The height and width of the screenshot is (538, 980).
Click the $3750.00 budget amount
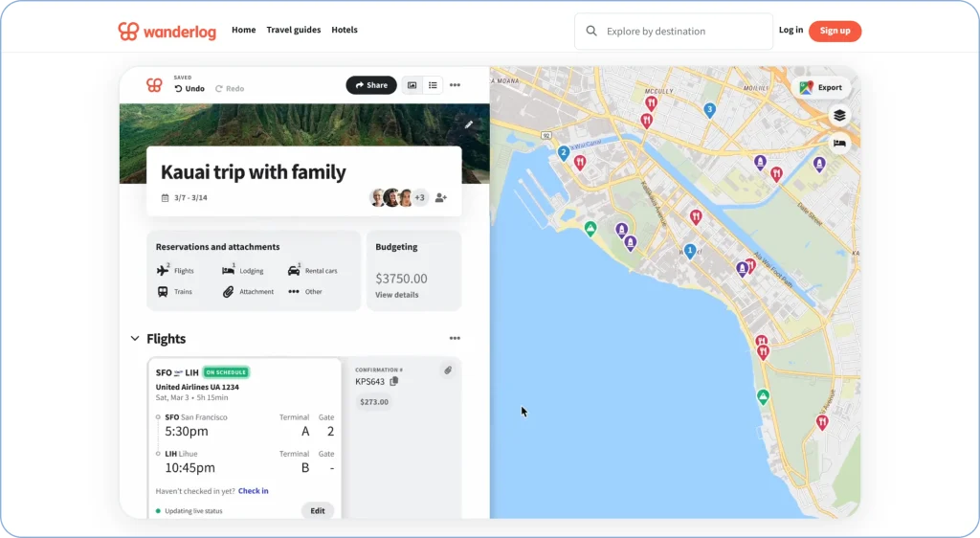click(x=401, y=279)
